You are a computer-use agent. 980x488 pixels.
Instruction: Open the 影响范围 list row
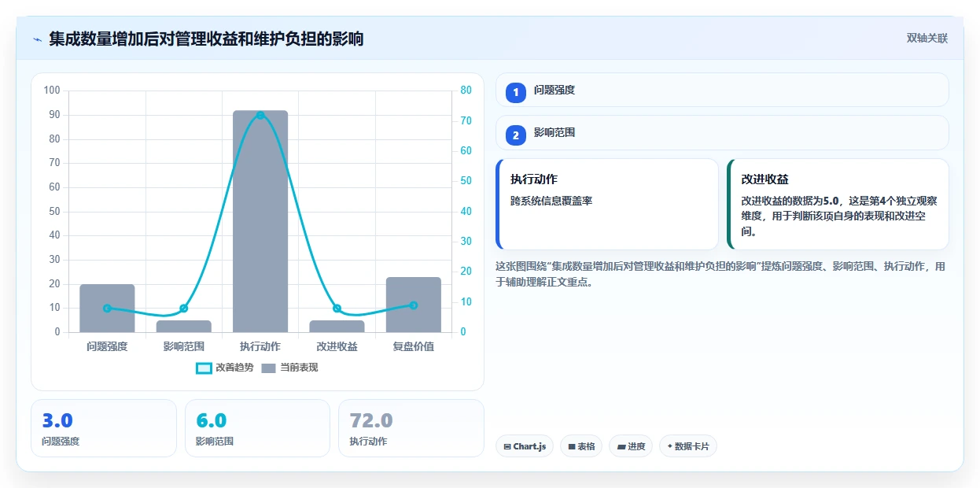pyautogui.click(x=722, y=132)
